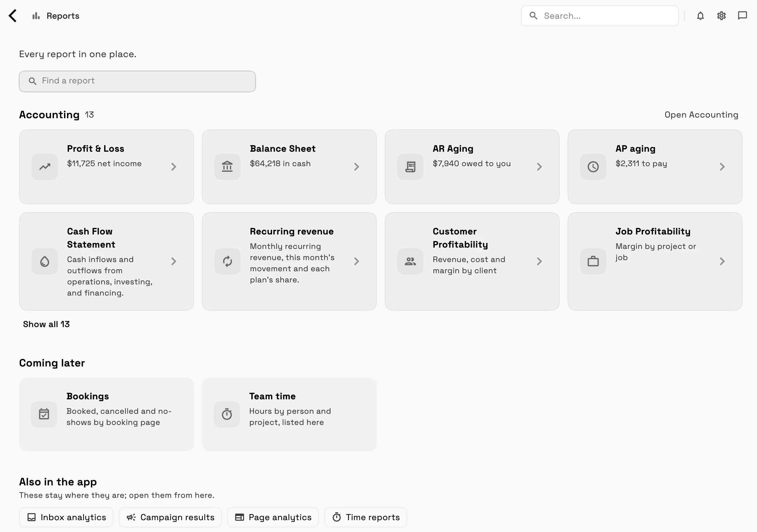Click the Recurring revenue title
757x532 pixels.
(291, 232)
